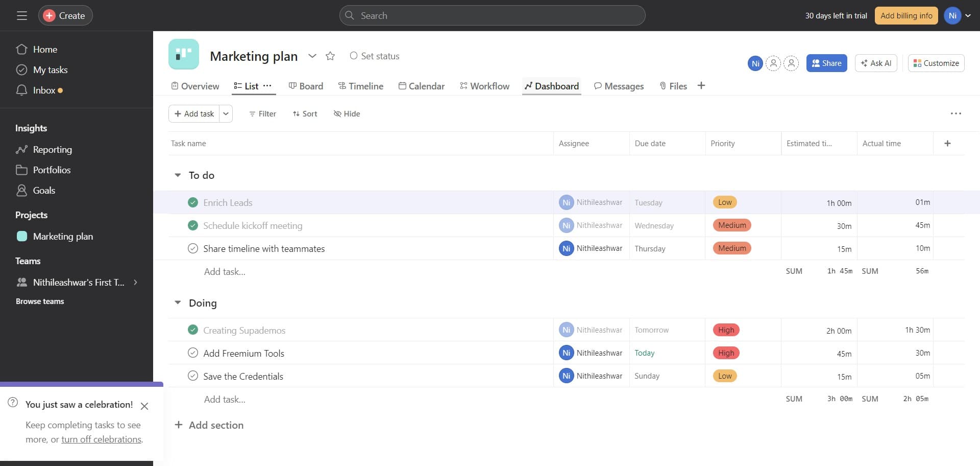980x466 pixels.
Task: Close the celebration notification popup
Action: click(x=144, y=406)
